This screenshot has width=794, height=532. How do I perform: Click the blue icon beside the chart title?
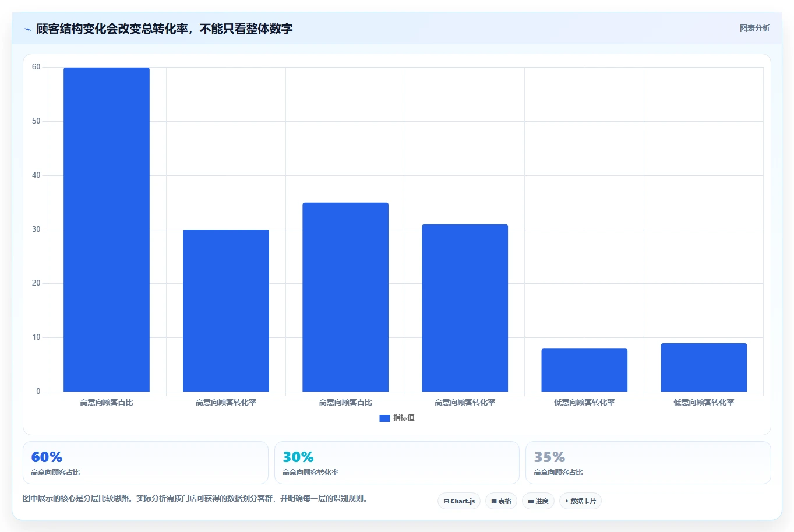coord(27,29)
